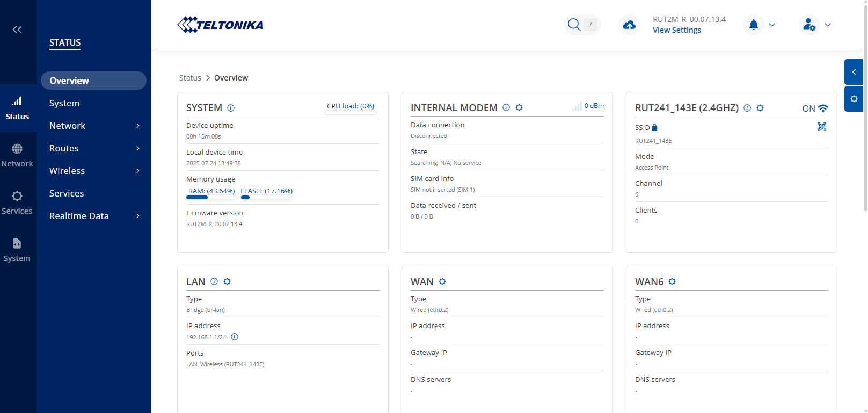The width and height of the screenshot is (868, 413).
Task: Open the notifications bell icon
Action: pyautogui.click(x=754, y=25)
